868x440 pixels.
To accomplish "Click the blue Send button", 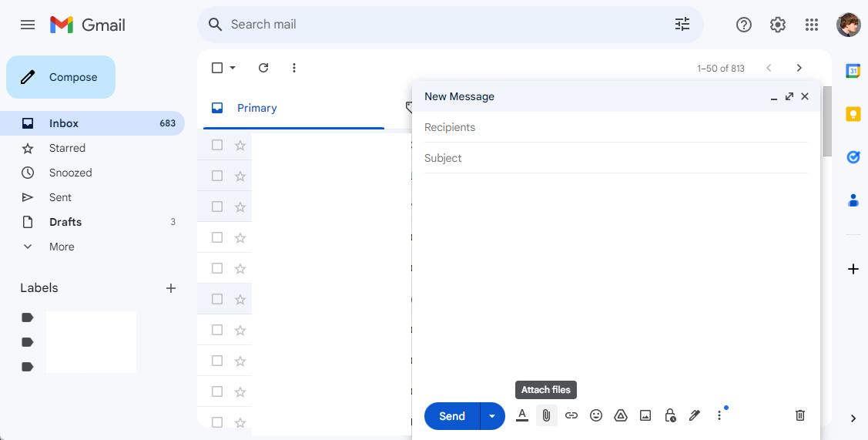I will (x=451, y=416).
